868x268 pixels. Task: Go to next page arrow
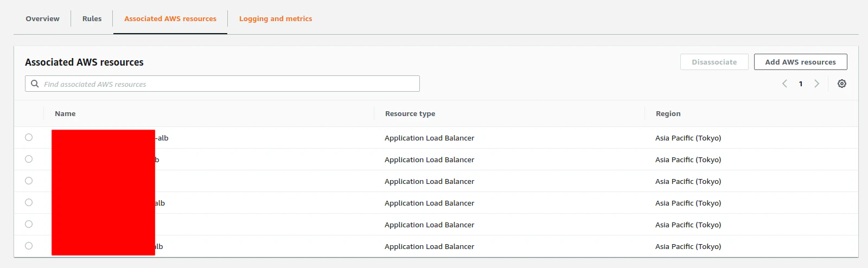pos(816,84)
